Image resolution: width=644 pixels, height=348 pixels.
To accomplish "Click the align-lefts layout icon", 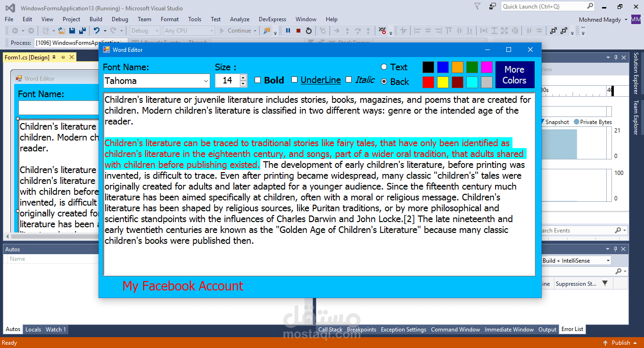I will point(418,31).
